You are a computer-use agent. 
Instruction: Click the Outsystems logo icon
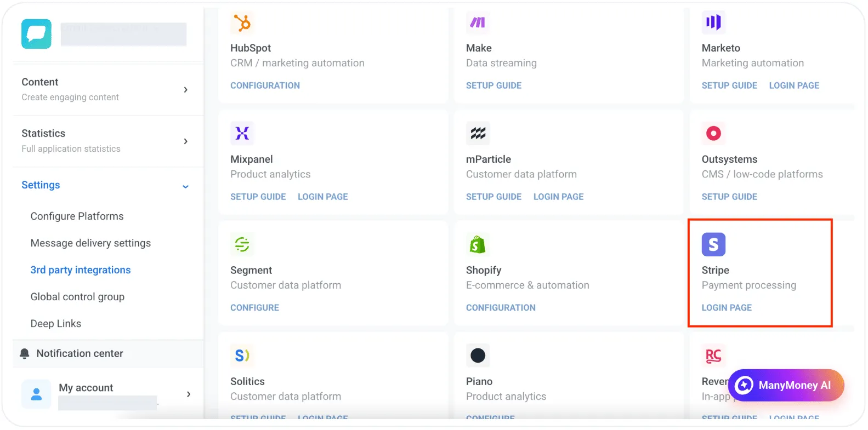(713, 133)
